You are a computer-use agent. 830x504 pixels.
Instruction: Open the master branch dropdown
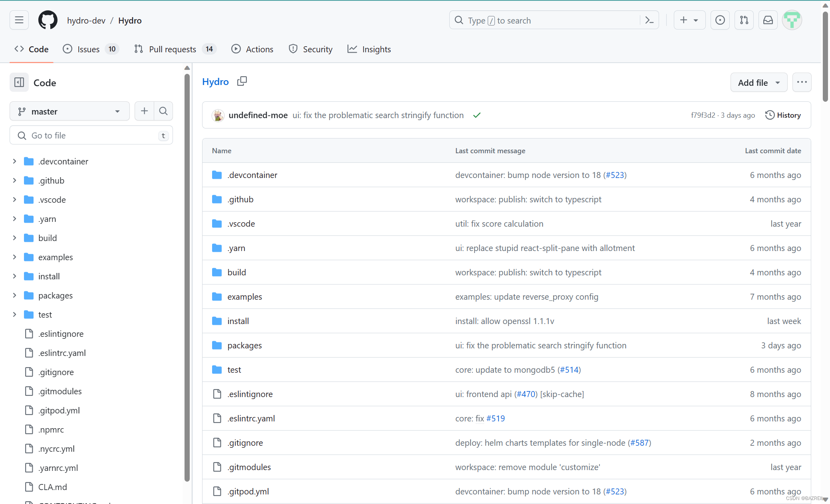[69, 111]
